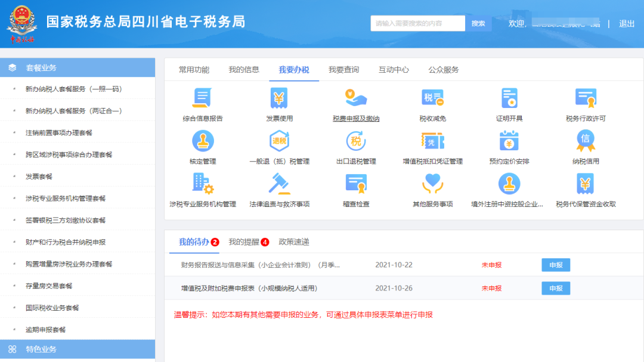Open 逾期申报套餐
Viewport: 644px width, 362px height.
pyautogui.click(x=45, y=330)
